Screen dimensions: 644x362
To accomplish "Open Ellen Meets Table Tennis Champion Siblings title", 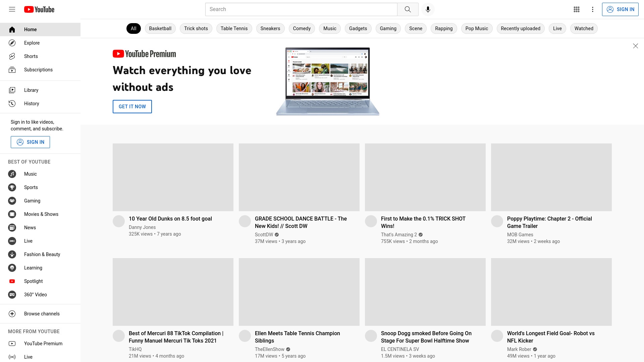I will (298, 337).
